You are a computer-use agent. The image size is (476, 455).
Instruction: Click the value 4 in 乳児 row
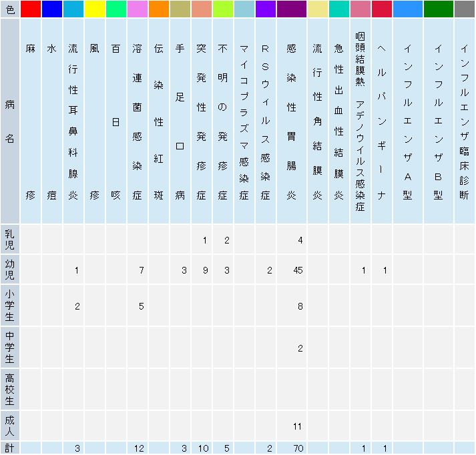point(300,240)
